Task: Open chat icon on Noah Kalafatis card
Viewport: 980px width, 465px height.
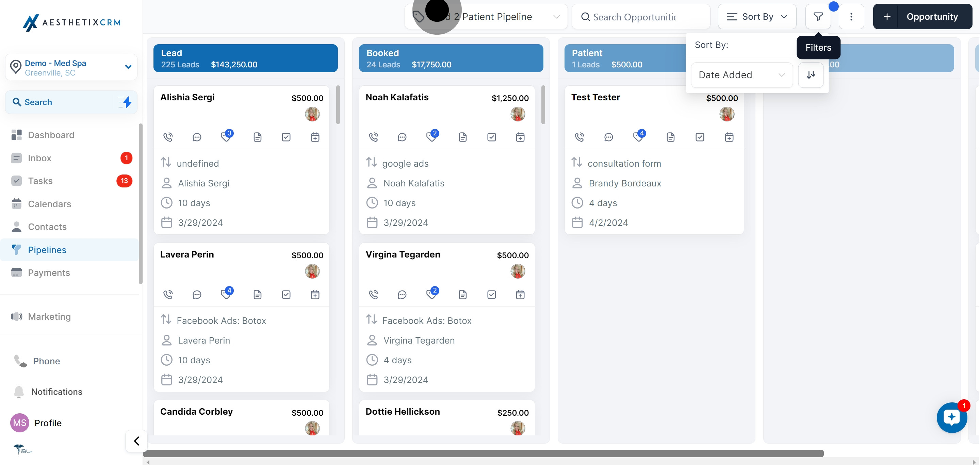Action: [x=402, y=137]
